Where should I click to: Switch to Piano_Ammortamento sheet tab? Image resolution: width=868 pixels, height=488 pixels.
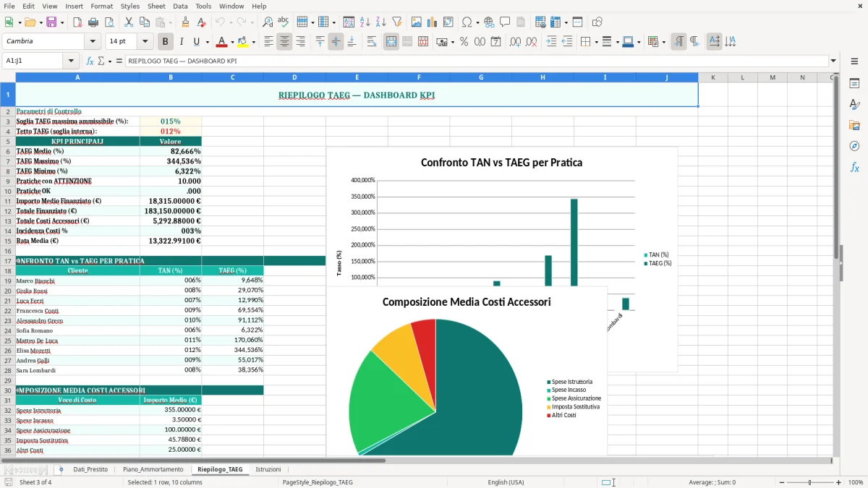[153, 469]
